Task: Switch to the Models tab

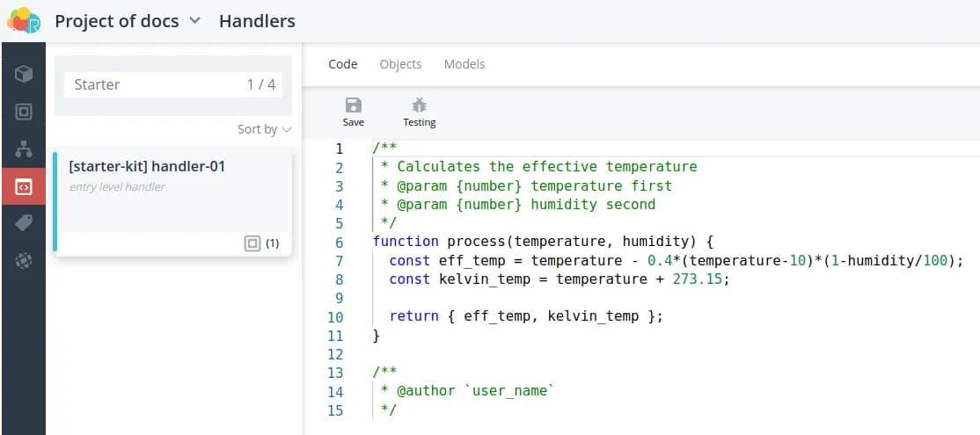Action: click(x=464, y=64)
